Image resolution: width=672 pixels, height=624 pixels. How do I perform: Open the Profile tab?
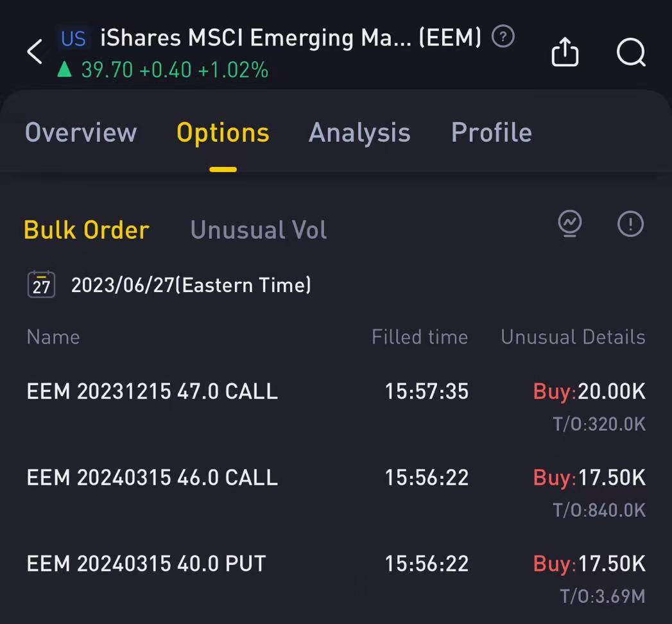point(492,133)
